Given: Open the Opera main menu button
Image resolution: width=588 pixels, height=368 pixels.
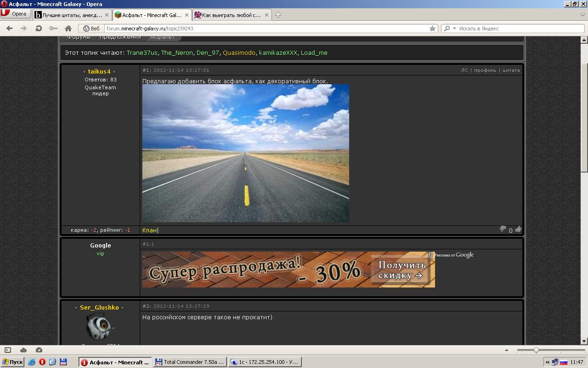Looking at the screenshot, I should click(x=14, y=14).
